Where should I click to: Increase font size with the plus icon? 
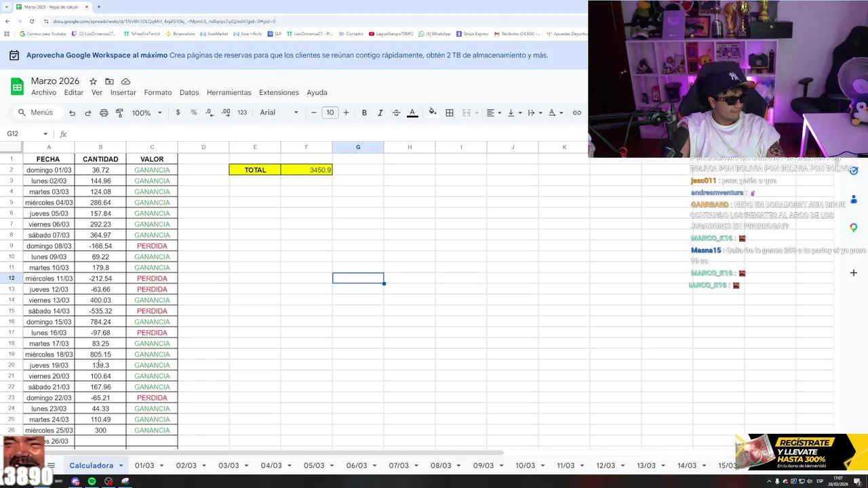346,113
